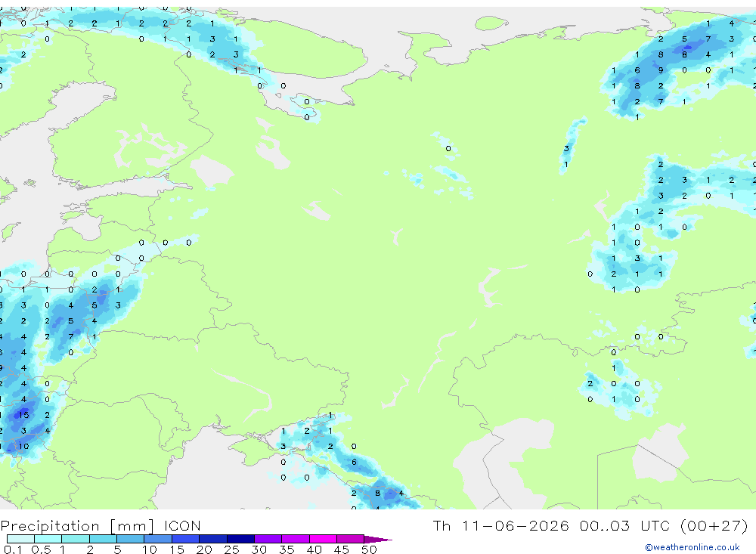
Task: Click the '(00+27)' forecast offset text
Action: (714, 525)
